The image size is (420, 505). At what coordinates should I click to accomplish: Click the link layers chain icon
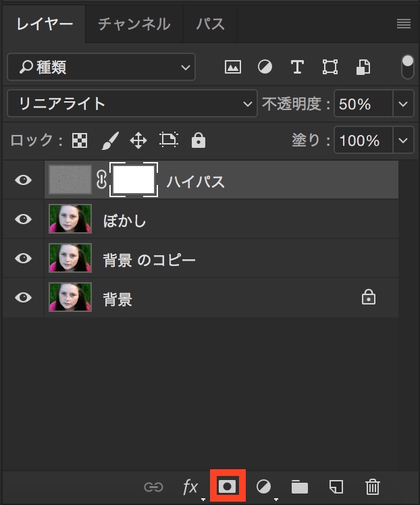(154, 487)
